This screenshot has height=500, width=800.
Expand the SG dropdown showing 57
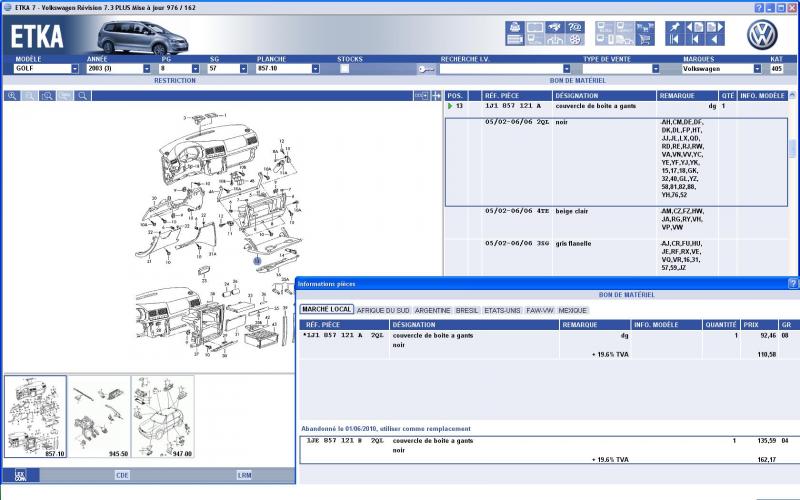[243, 69]
